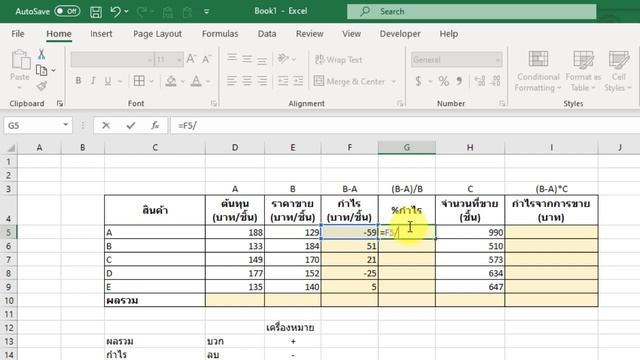Open the font size dropdown
The image size is (640, 360).
coord(179,60)
